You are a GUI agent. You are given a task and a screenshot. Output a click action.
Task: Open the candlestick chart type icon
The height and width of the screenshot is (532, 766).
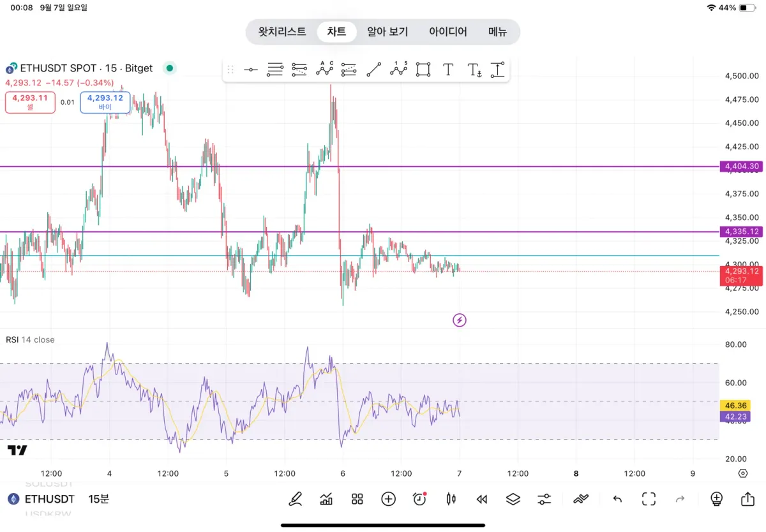(x=451, y=499)
